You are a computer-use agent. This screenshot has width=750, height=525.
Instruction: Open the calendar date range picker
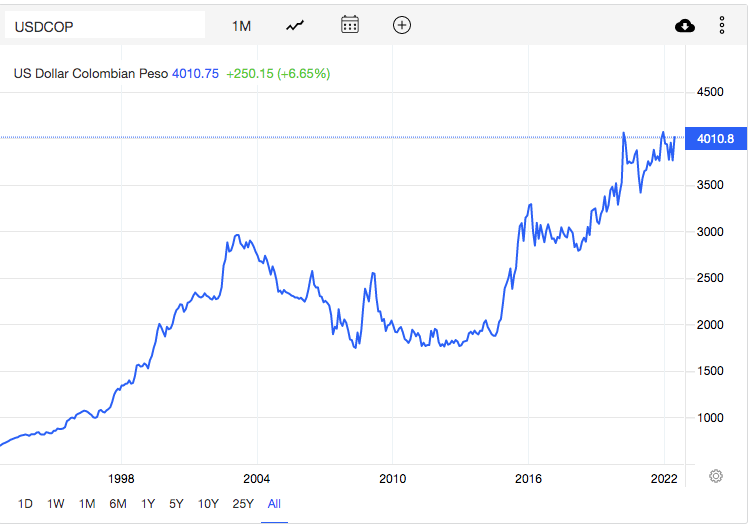click(x=350, y=24)
